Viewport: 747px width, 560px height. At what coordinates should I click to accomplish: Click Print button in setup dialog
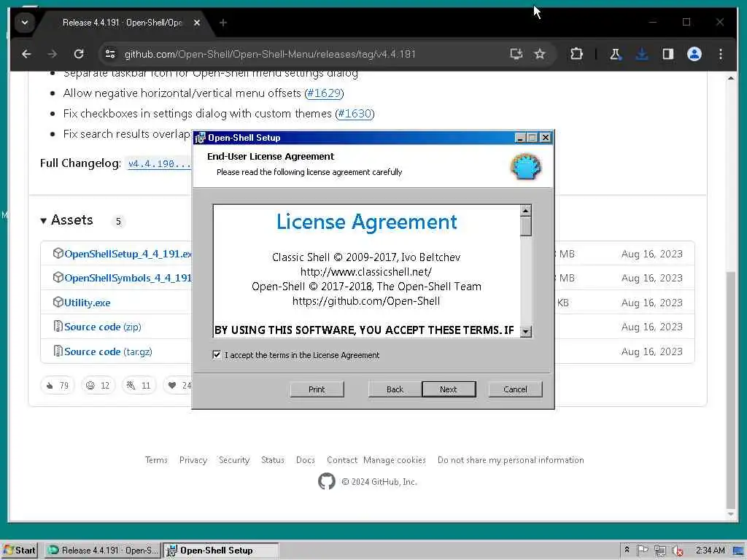317,389
